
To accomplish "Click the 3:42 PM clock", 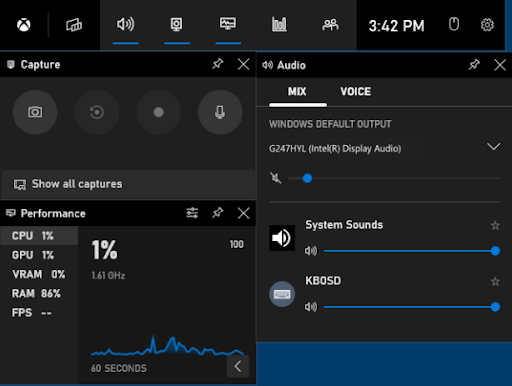I will tap(396, 26).
